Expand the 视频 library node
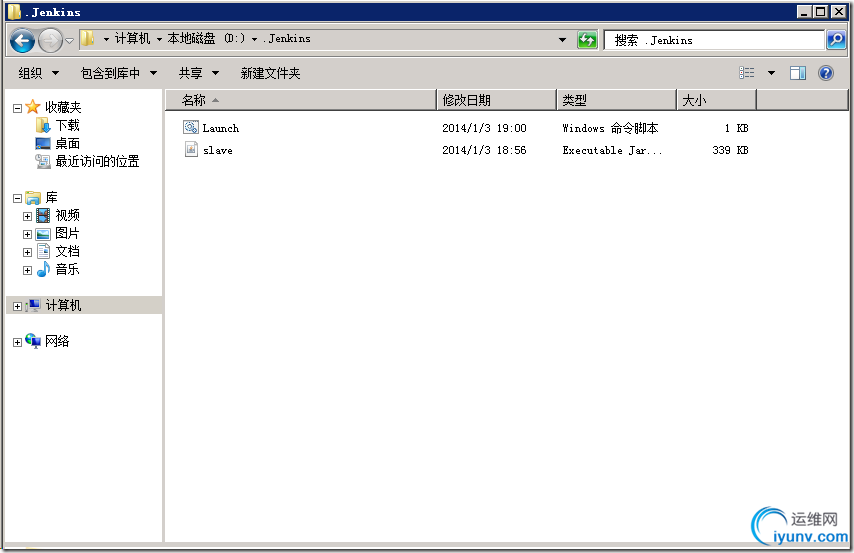The height and width of the screenshot is (553, 854). (x=27, y=216)
